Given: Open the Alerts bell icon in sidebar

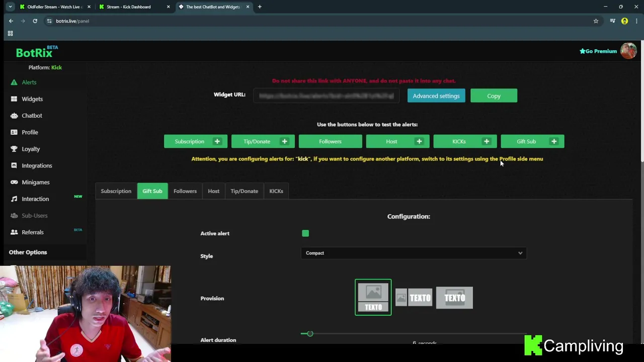Looking at the screenshot, I should click(x=14, y=82).
